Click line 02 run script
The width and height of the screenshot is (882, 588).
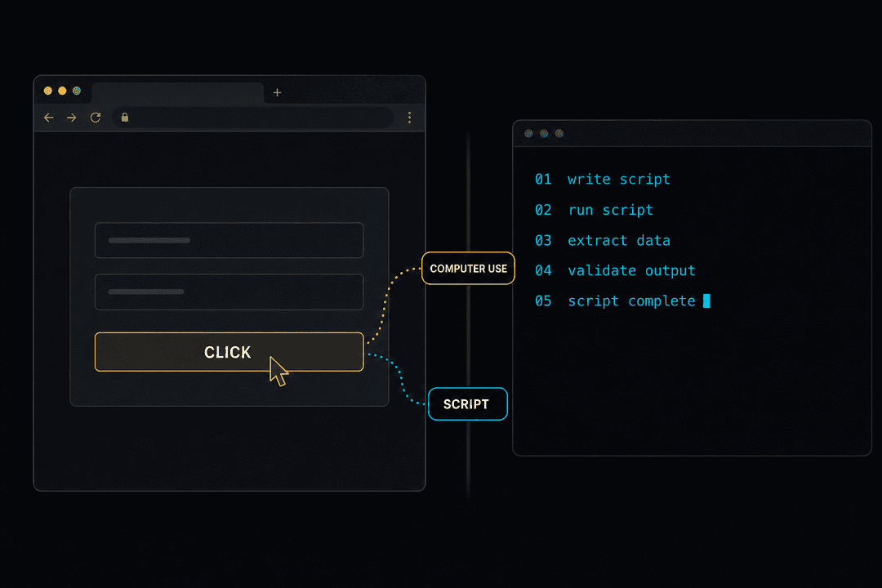point(594,210)
